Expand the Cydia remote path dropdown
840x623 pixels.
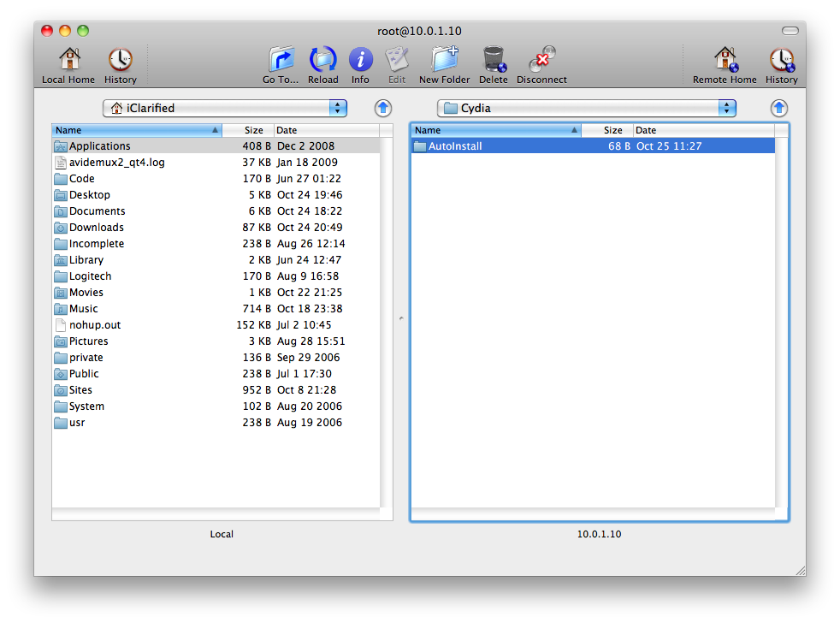click(726, 108)
